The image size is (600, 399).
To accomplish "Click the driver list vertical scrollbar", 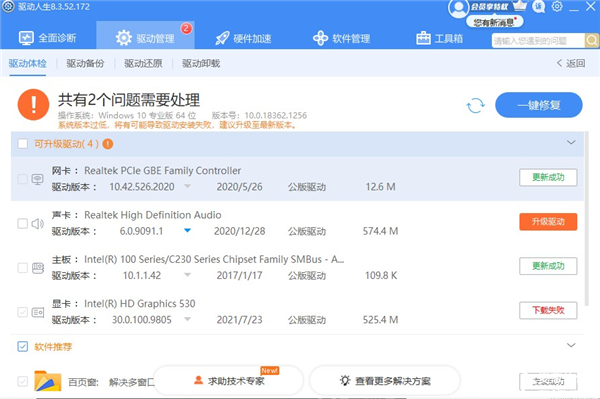I will tap(587, 218).
